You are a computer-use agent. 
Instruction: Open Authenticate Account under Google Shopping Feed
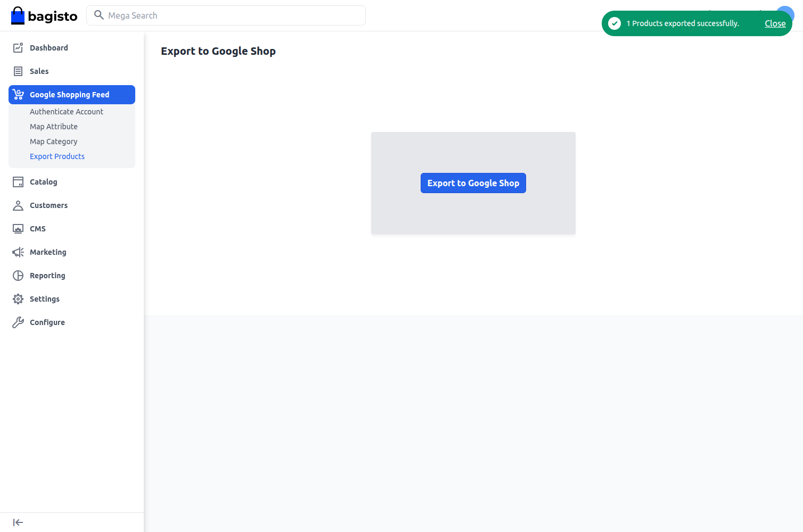point(67,111)
